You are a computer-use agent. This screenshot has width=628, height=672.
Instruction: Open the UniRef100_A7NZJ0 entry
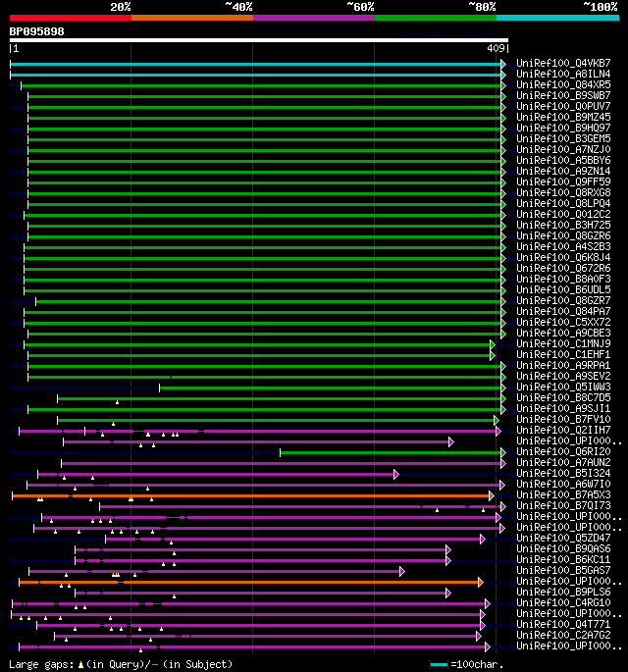tap(563, 149)
